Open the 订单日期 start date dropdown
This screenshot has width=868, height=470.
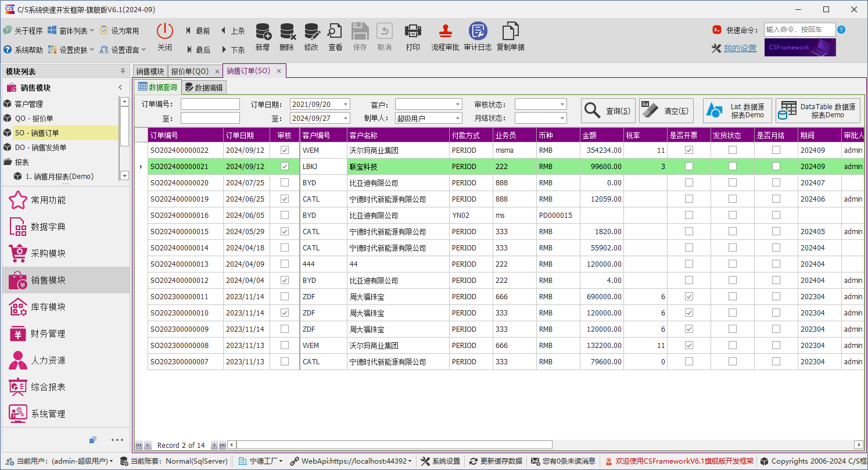(x=346, y=105)
